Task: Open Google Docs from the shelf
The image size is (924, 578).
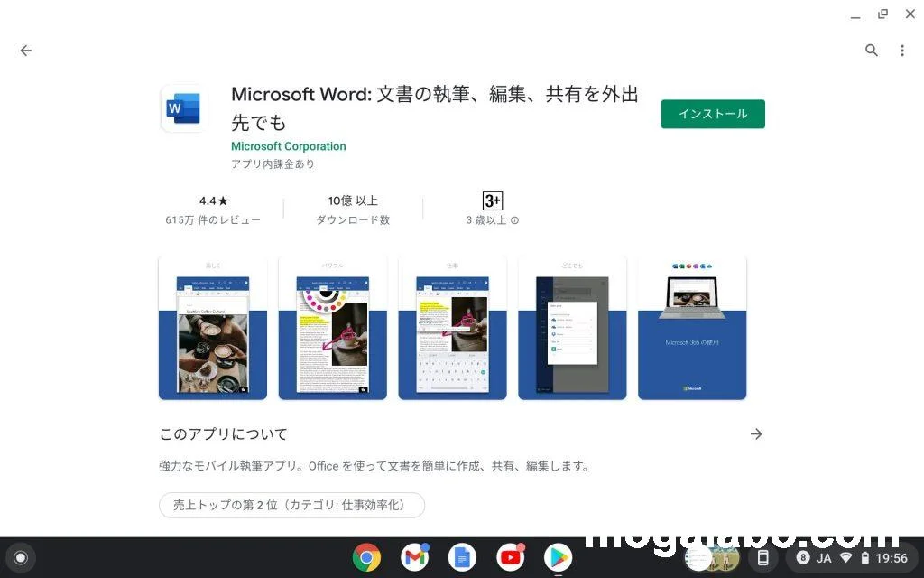Action: click(462, 558)
